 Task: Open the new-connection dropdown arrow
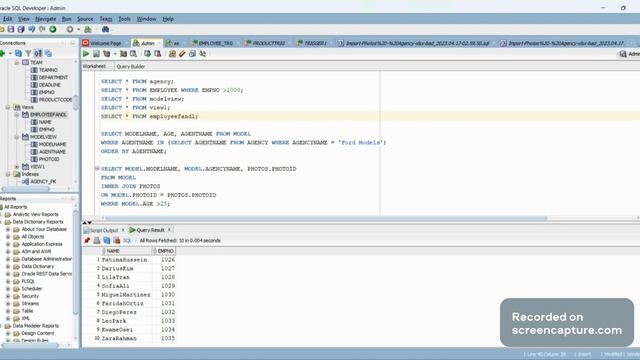10,53
